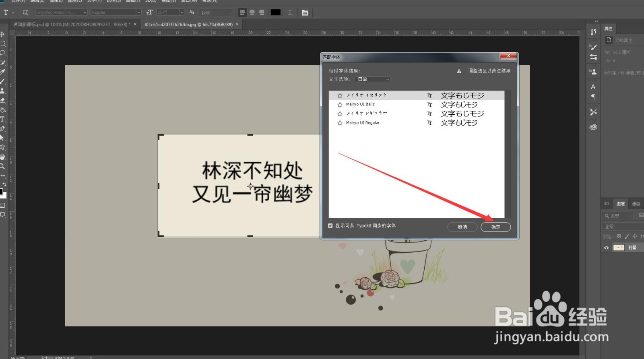
Task: Select the Eraser tool
Action: click(2, 100)
